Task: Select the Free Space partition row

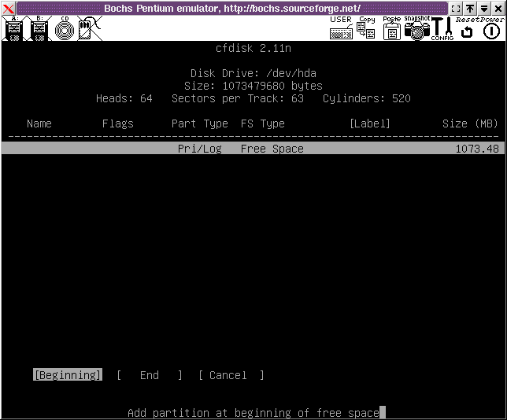Action: coord(253,149)
